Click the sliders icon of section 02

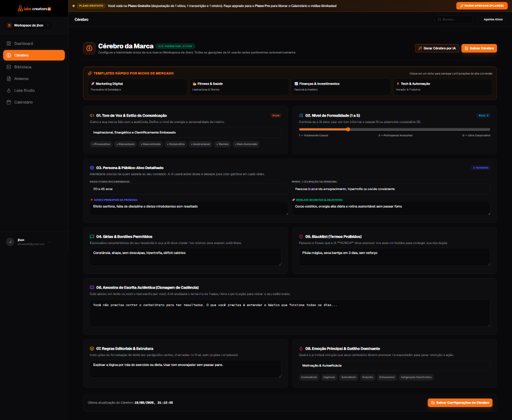point(301,115)
